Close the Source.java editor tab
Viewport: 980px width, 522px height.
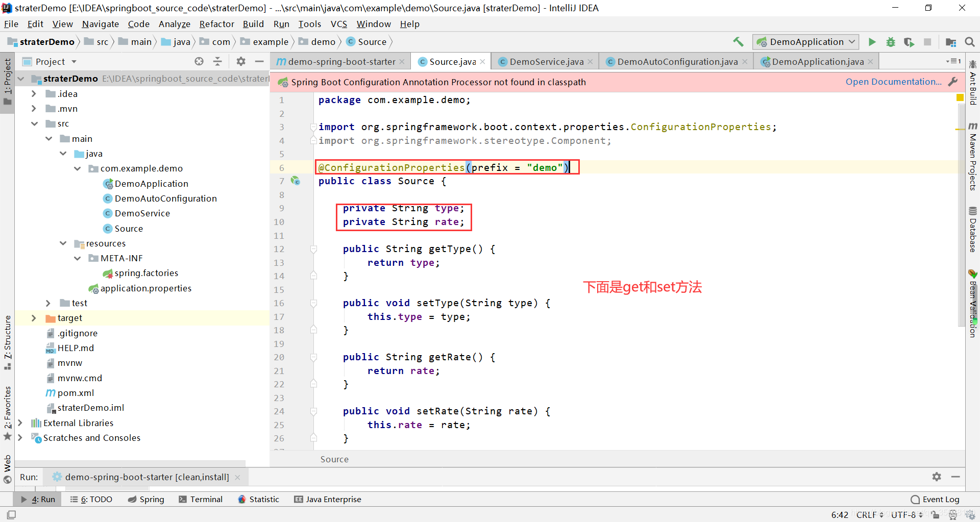pyautogui.click(x=482, y=62)
